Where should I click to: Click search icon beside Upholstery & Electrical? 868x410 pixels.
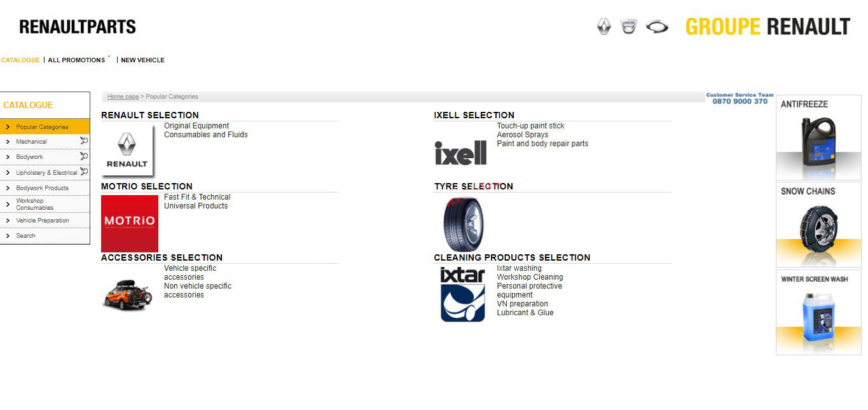(x=84, y=172)
